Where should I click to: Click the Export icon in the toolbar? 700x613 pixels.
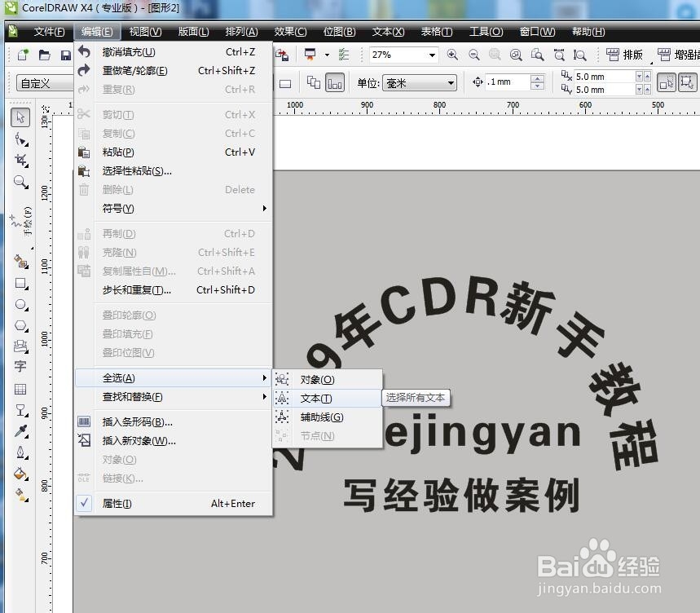pyautogui.click(x=282, y=55)
